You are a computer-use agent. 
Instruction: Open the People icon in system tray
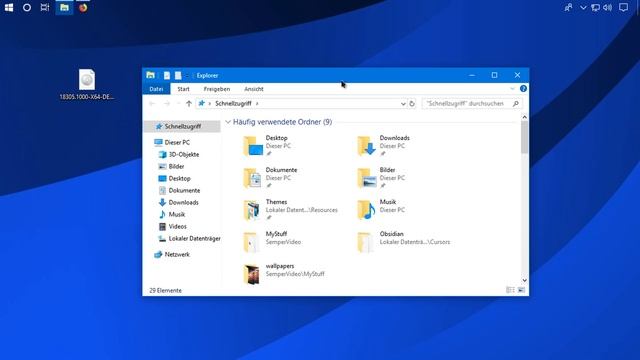(568, 7)
